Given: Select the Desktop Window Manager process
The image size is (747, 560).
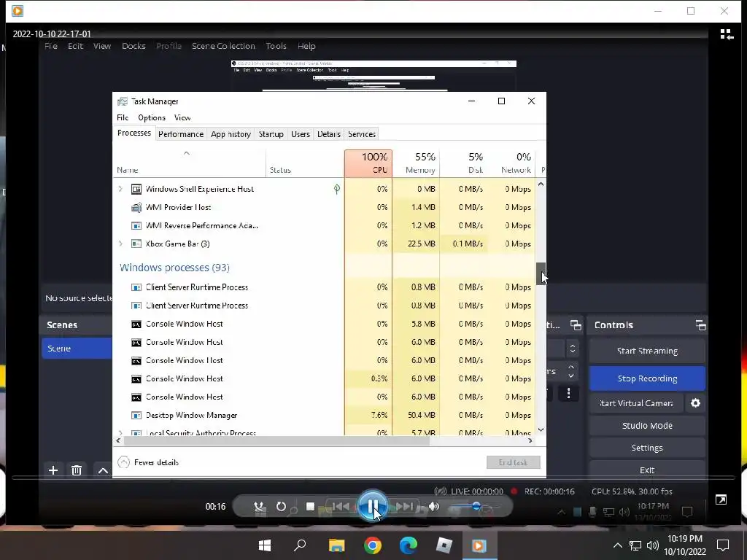Looking at the screenshot, I should point(324,415).
